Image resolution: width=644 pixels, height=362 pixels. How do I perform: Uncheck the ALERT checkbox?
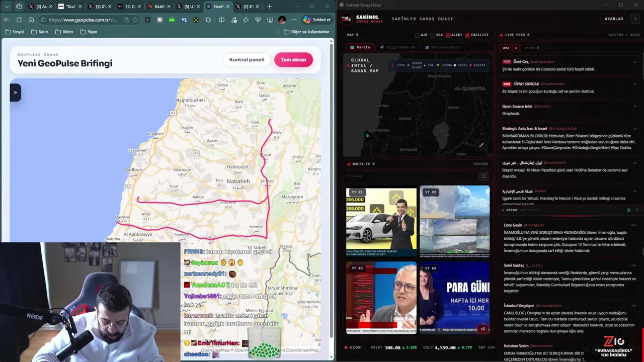(x=448, y=35)
